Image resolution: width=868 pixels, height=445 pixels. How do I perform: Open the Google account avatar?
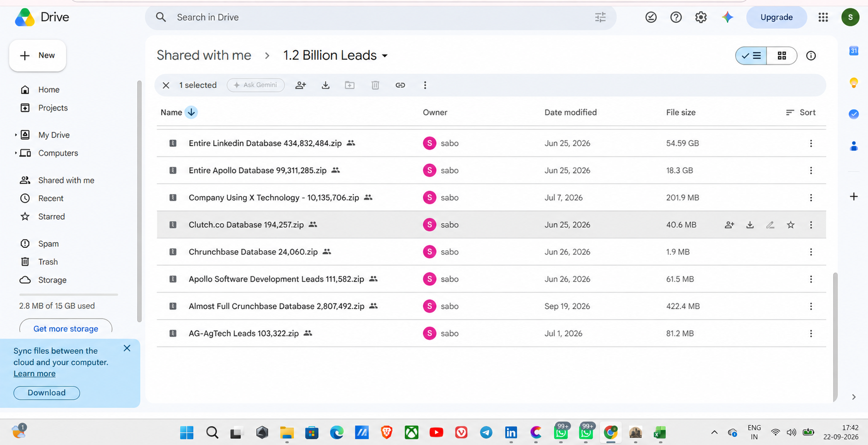pyautogui.click(x=850, y=17)
